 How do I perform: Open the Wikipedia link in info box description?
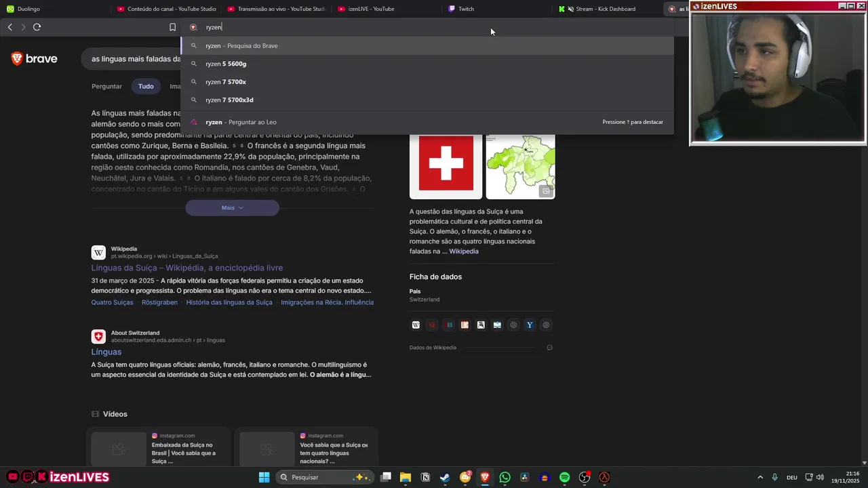[x=464, y=251]
